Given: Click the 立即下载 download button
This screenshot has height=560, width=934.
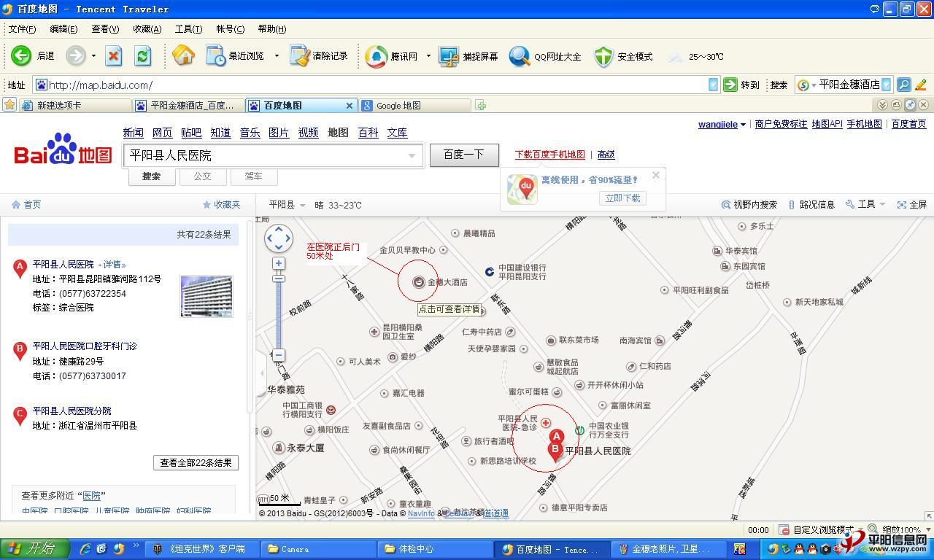Looking at the screenshot, I should [x=622, y=198].
